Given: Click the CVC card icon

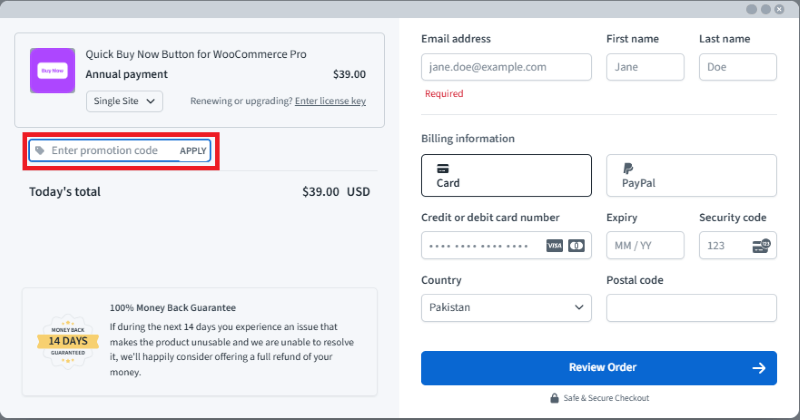Looking at the screenshot, I should point(760,246).
